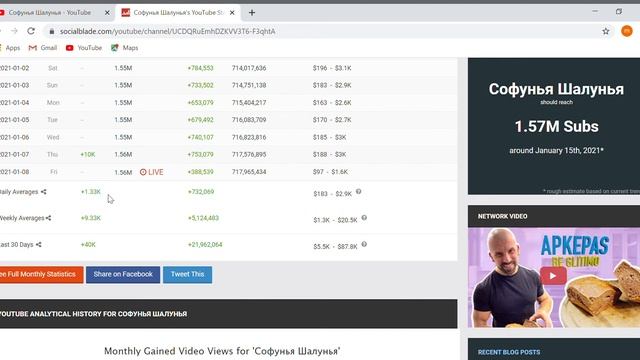This screenshot has width=640, height=360.
Task: Open the Chrome profile avatar
Action: [x=627, y=31]
